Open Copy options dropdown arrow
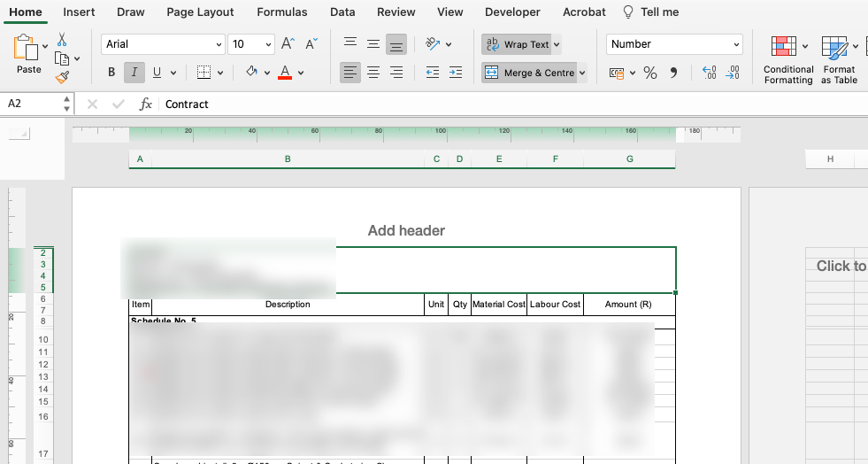This screenshot has width=868, height=464. 77,58
